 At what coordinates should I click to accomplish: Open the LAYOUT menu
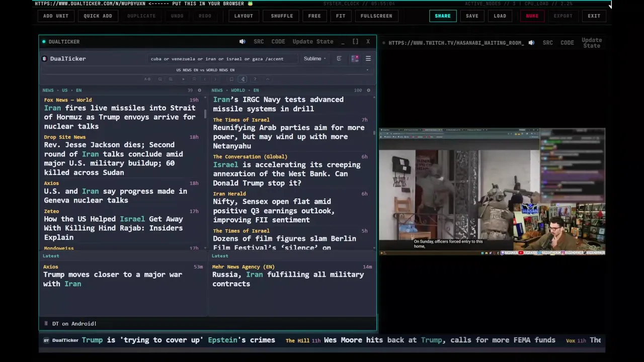tap(244, 16)
